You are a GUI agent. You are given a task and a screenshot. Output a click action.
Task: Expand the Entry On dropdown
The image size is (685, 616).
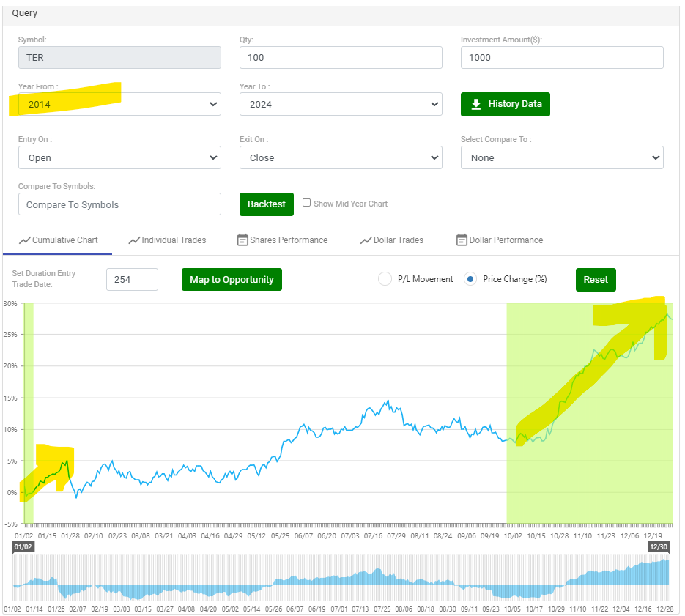click(119, 157)
